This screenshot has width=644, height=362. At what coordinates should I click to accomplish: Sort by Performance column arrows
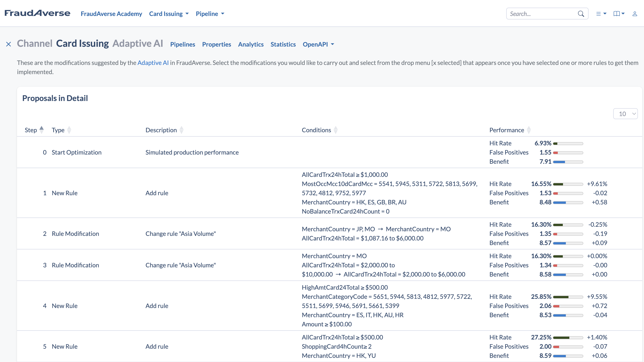click(529, 130)
